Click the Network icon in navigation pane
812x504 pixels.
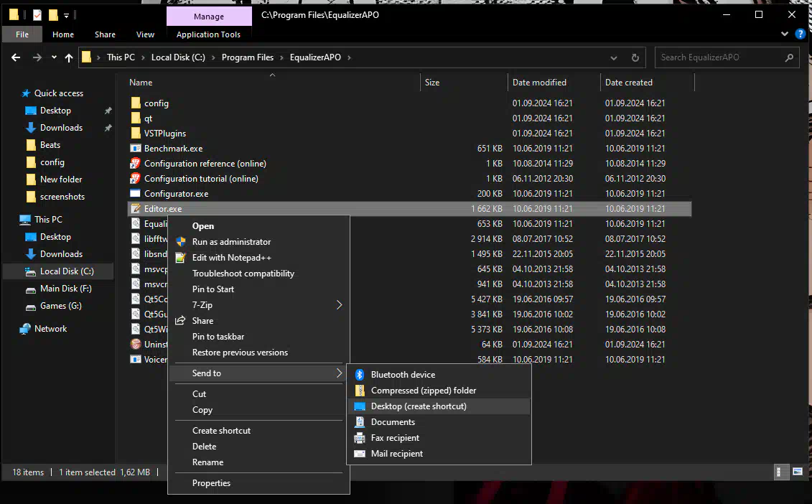pyautogui.click(x=25, y=329)
